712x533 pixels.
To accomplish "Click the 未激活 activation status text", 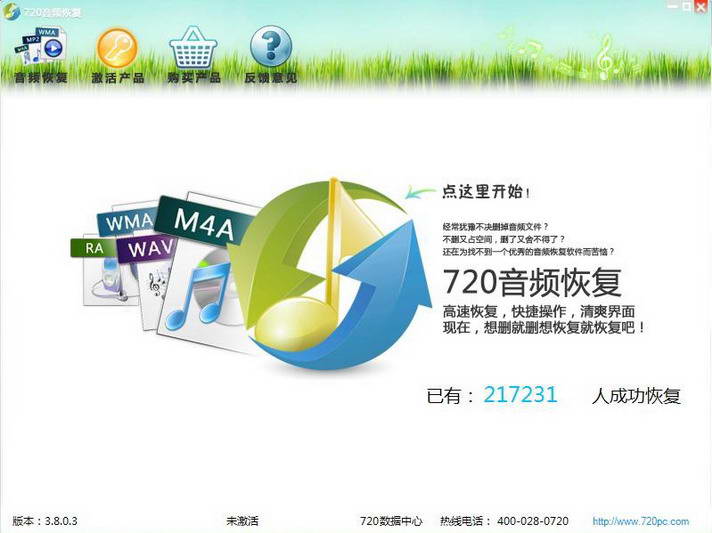I will pos(242,521).
